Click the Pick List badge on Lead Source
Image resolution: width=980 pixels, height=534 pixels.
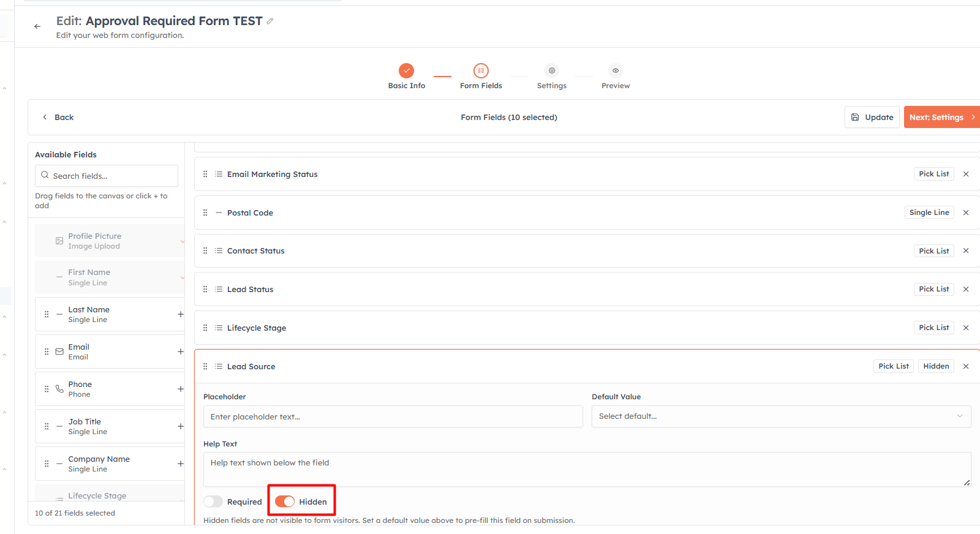[x=894, y=366]
